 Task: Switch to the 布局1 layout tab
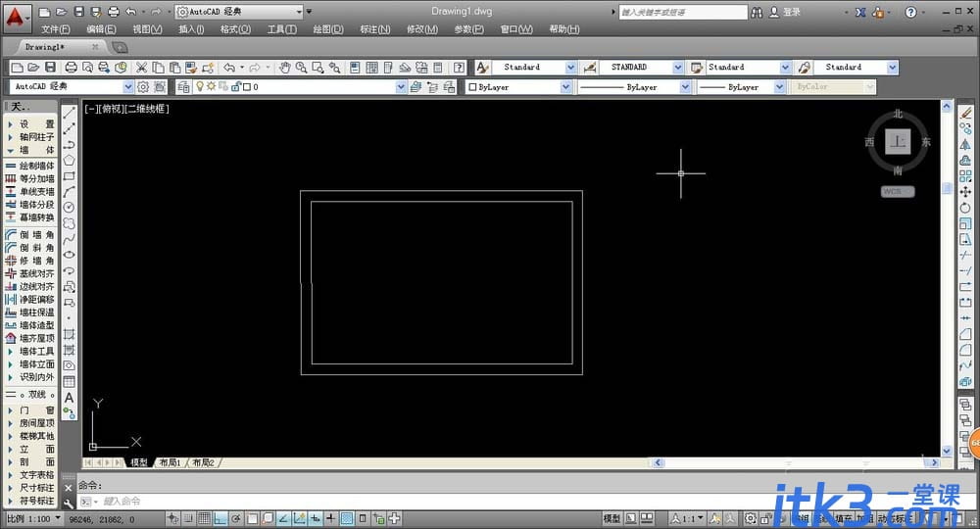(170, 462)
